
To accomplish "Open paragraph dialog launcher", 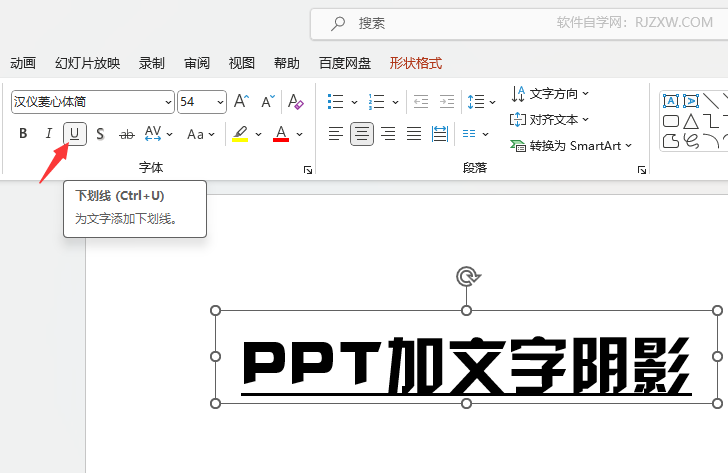I will pyautogui.click(x=642, y=170).
